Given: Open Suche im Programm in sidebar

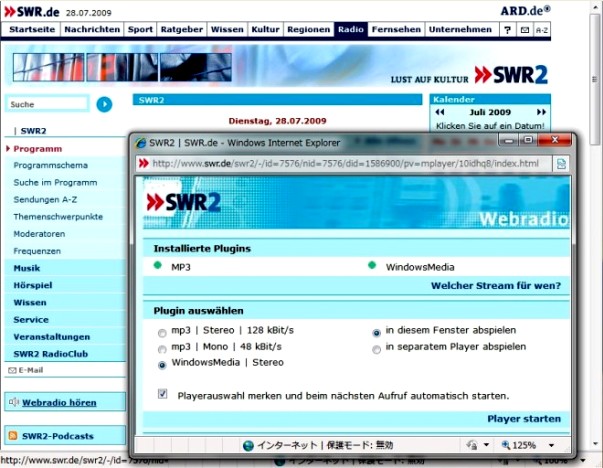Looking at the screenshot, I should 55,182.
